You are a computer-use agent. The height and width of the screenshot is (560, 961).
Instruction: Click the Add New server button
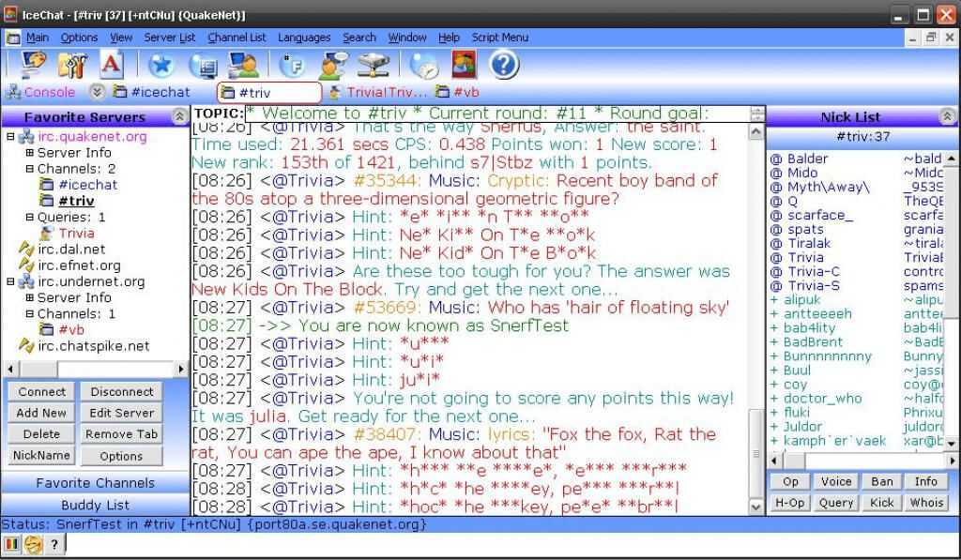point(41,413)
